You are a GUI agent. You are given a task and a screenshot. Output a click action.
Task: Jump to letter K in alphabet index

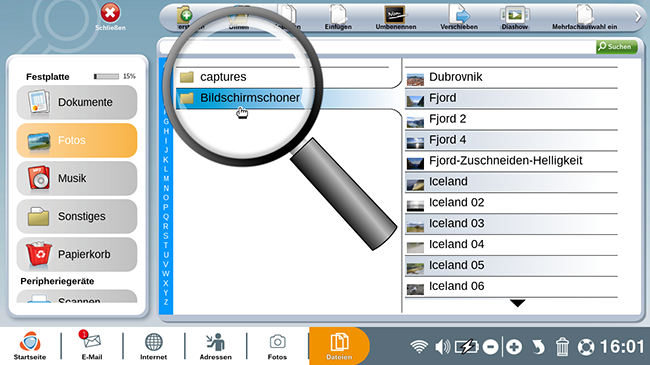tap(166, 160)
